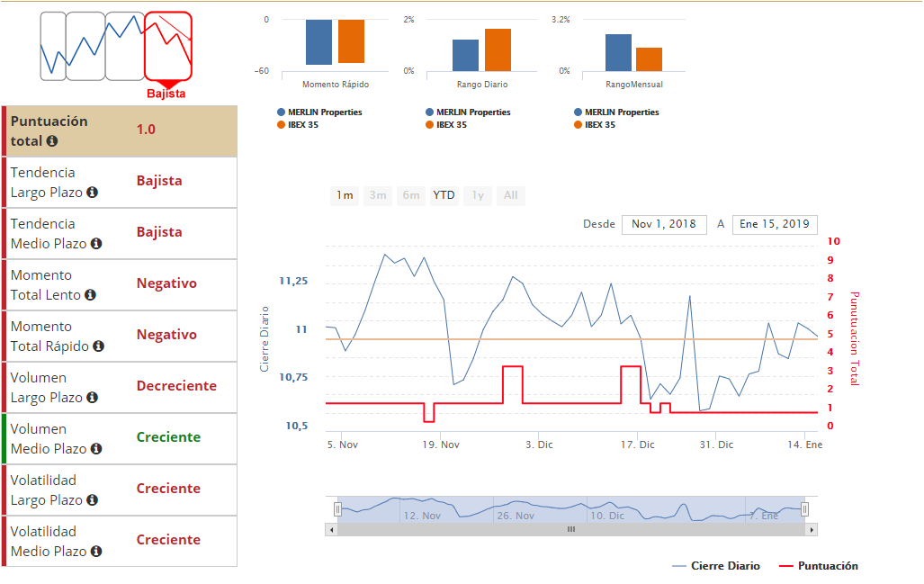Image resolution: width=924 pixels, height=584 pixels.
Task: Click MERLIN blue bar in Momento Rápido
Action: pos(318,42)
